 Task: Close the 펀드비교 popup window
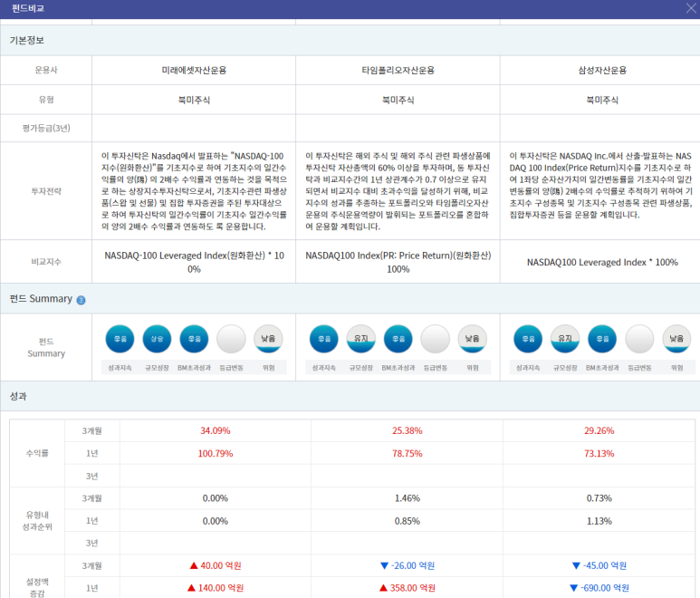click(x=691, y=8)
